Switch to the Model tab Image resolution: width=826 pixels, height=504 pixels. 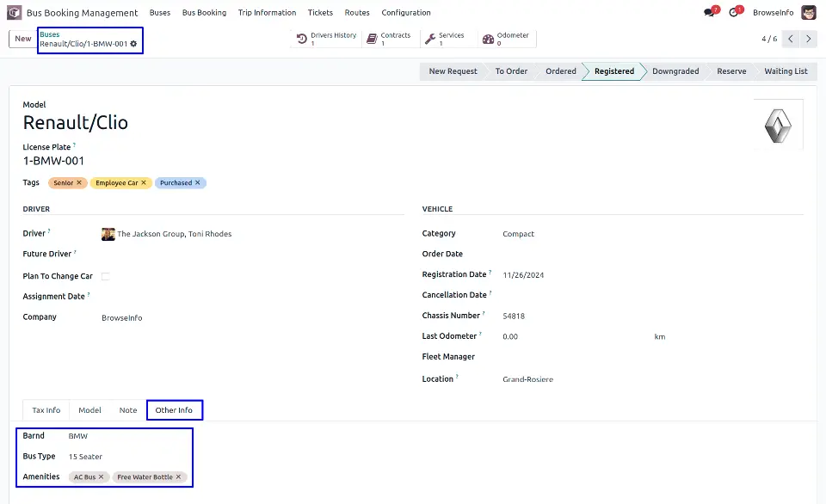click(x=89, y=410)
